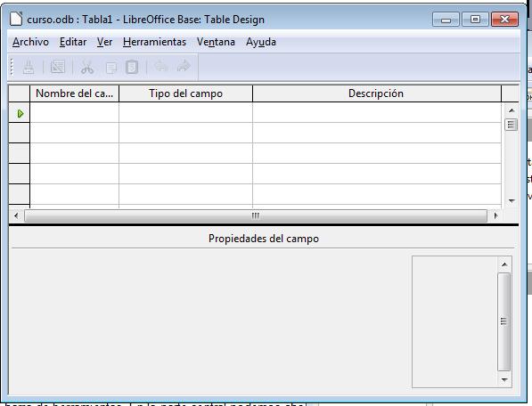This screenshot has height=406, width=532.
Task: Open the Archivo menu
Action: click(x=30, y=42)
